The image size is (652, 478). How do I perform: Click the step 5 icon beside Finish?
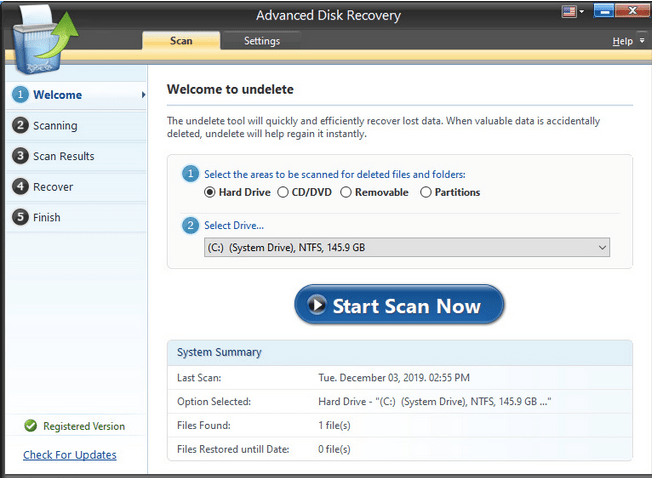pos(20,217)
